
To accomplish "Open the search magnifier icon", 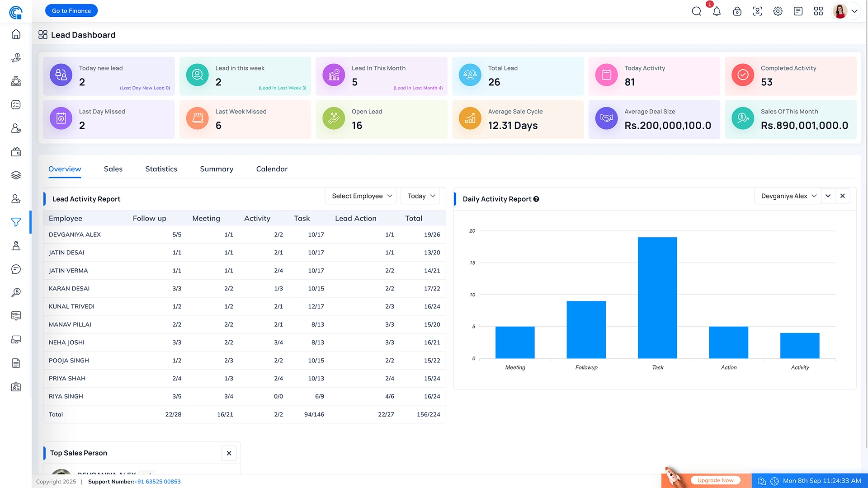I will click(x=696, y=11).
